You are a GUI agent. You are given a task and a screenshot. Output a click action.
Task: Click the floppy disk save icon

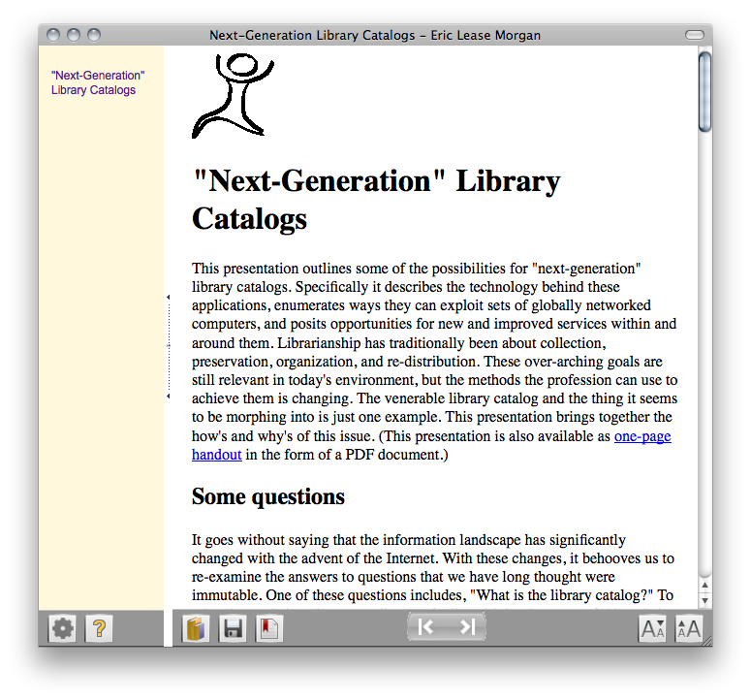233,629
